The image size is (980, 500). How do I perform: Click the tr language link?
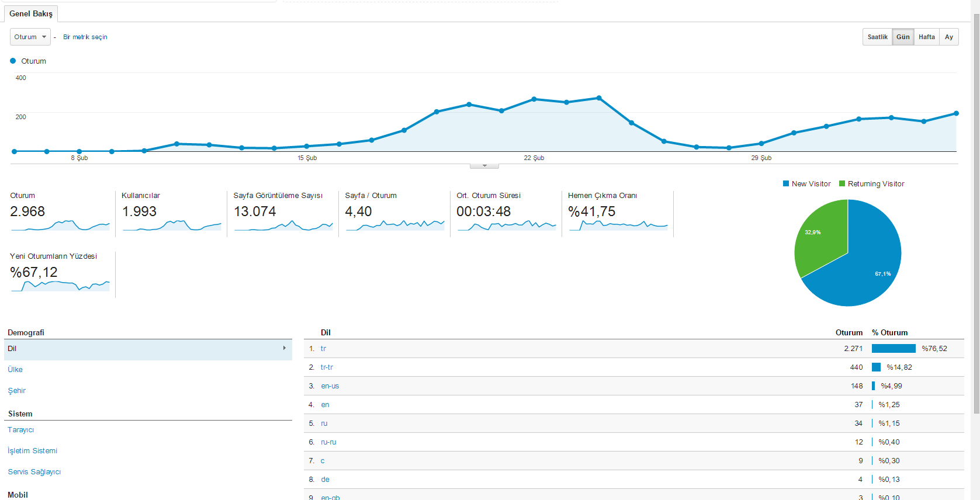[323, 349]
